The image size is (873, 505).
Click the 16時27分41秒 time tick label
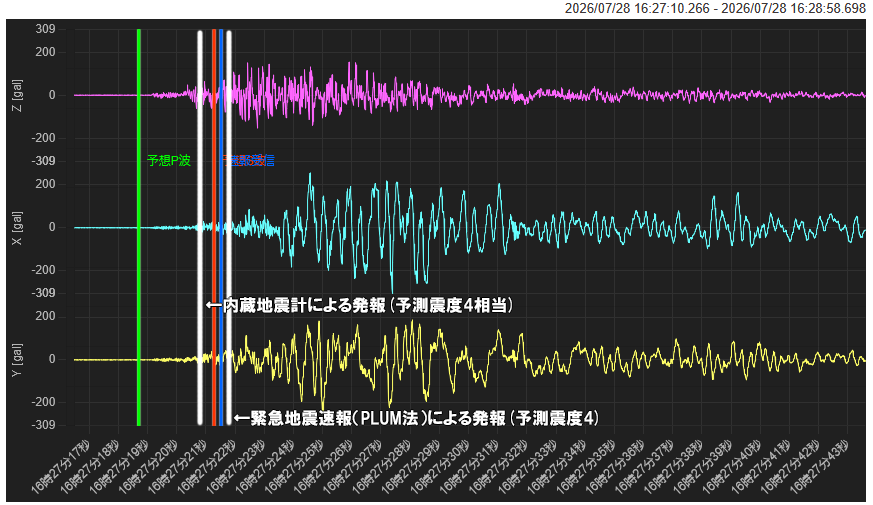click(x=761, y=467)
